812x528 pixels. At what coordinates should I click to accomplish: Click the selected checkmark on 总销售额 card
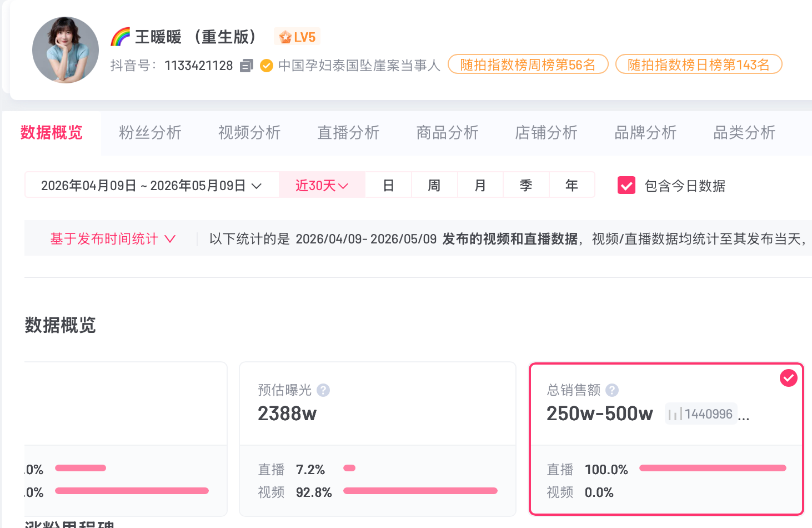(789, 378)
